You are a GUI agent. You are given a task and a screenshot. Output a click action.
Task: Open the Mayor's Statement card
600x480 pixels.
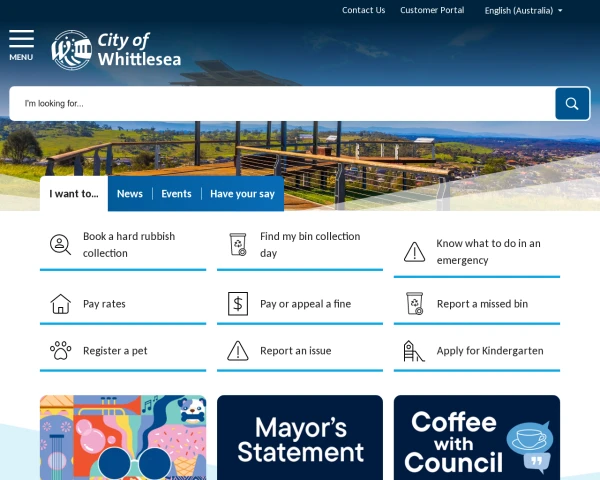[300, 438]
